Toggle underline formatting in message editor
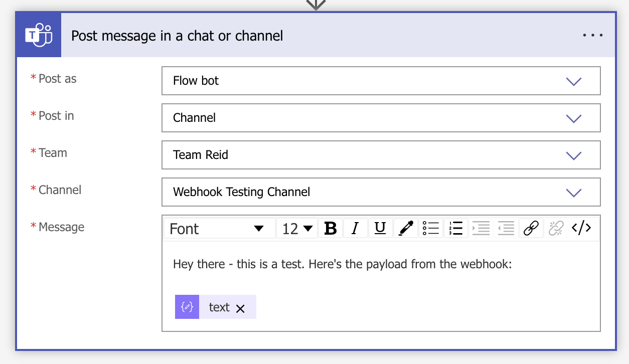The width and height of the screenshot is (629, 364). click(380, 229)
